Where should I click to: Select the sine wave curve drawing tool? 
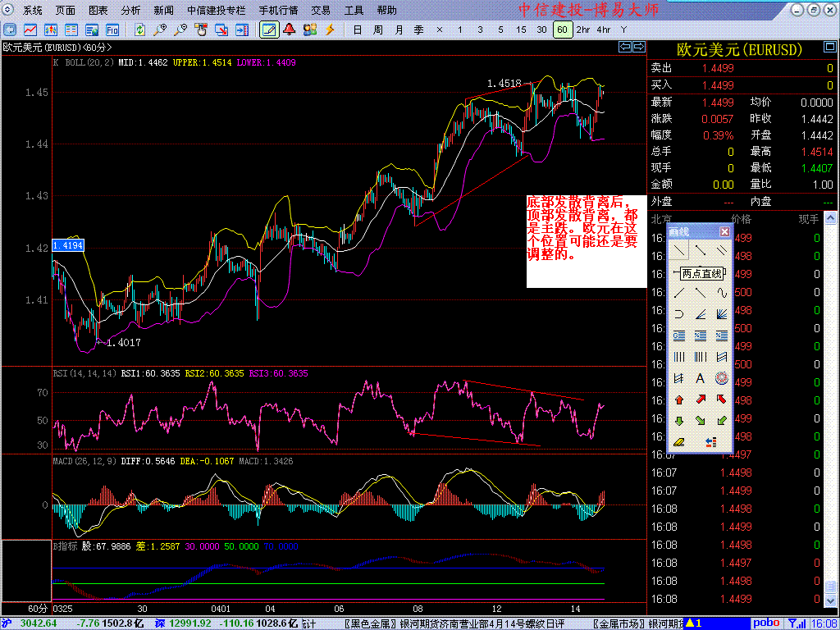point(722,293)
